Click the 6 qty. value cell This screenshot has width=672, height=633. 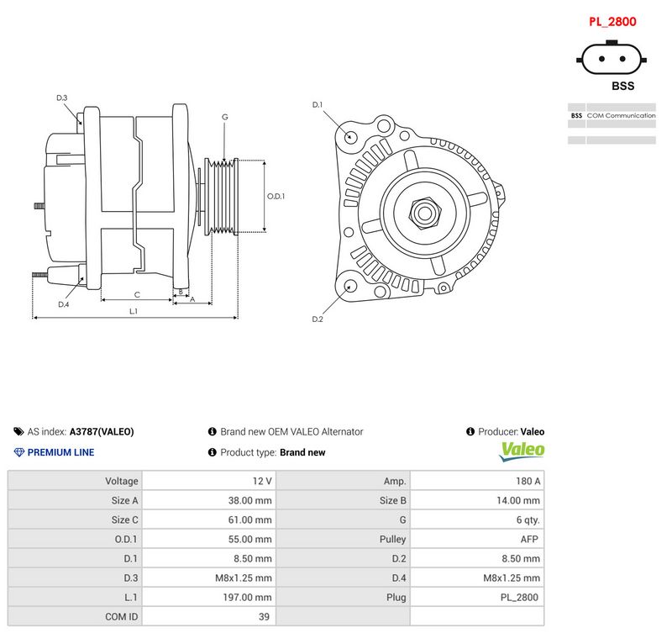coord(477,520)
